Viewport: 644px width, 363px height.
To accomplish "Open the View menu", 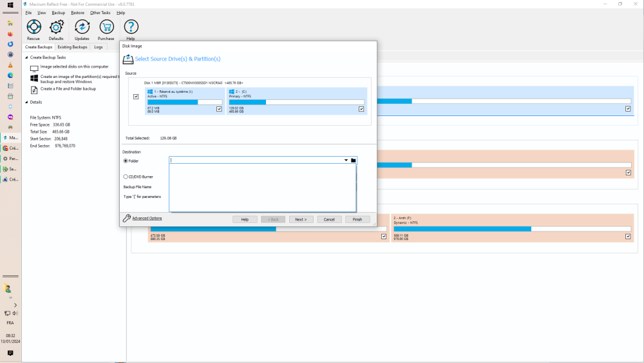I will (41, 13).
